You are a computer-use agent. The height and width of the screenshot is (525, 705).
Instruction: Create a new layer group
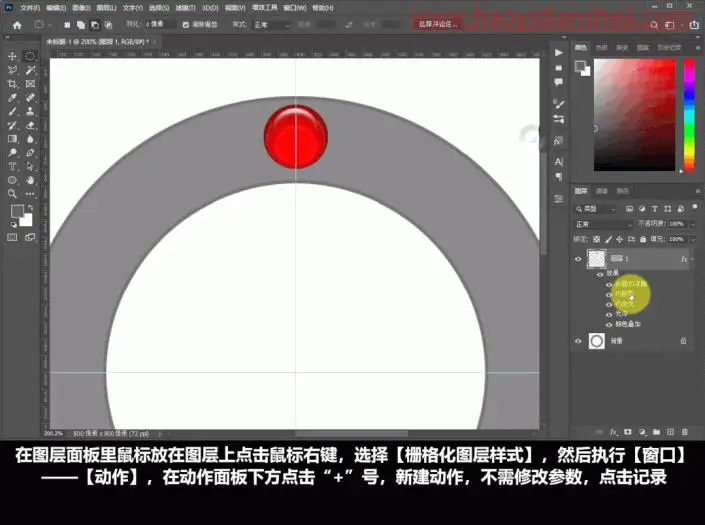click(x=656, y=432)
